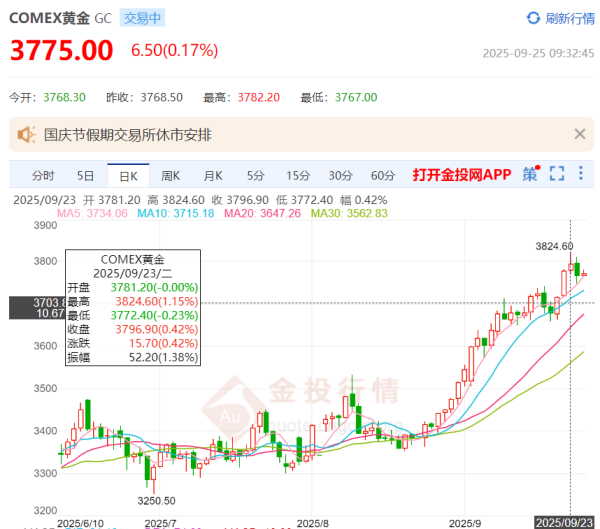600x529 pixels.
Task: Choose the 60分 chart interval
Action: pyautogui.click(x=382, y=175)
